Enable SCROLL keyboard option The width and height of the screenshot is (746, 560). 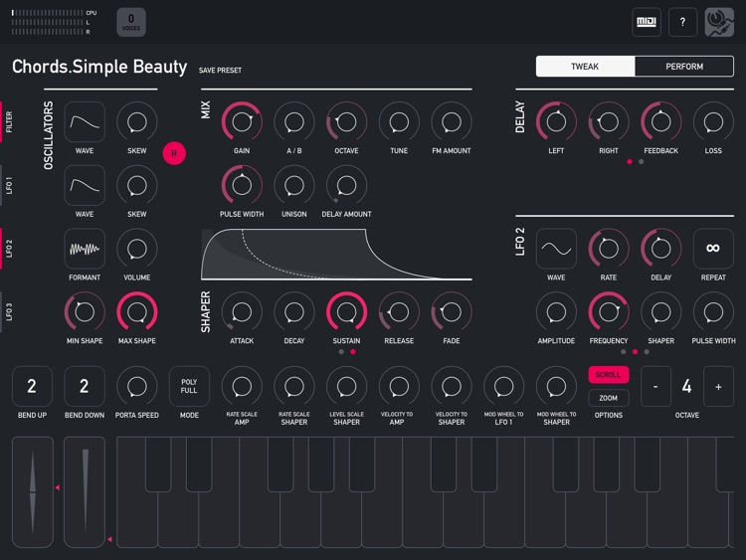609,374
